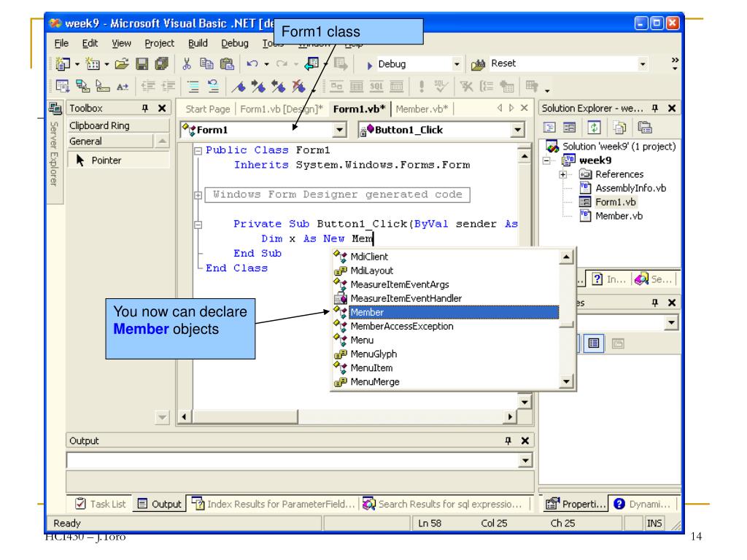Open Search Results for sql expression tab
This screenshot has width=747, height=560.
click(x=443, y=504)
